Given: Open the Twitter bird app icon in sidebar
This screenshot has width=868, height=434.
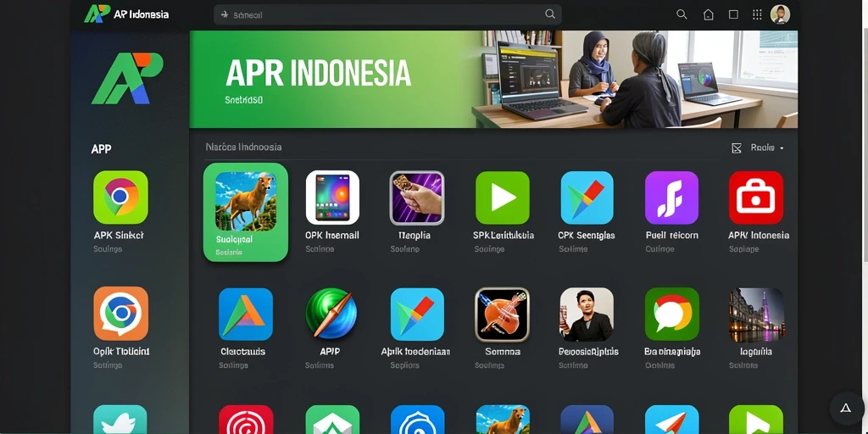Looking at the screenshot, I should 120,420.
